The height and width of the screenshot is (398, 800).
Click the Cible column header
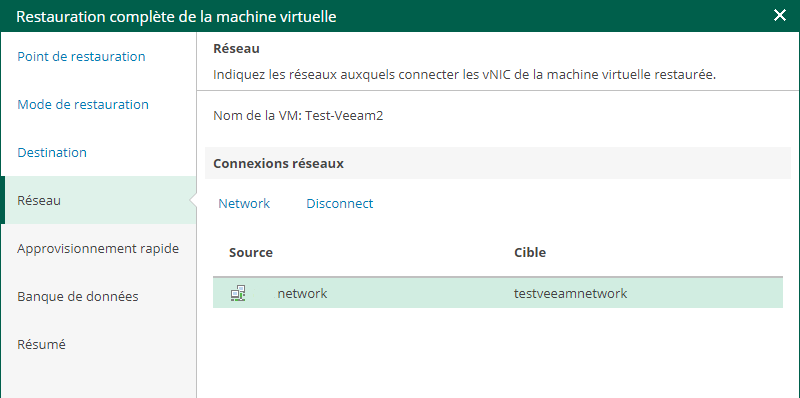pyautogui.click(x=530, y=253)
